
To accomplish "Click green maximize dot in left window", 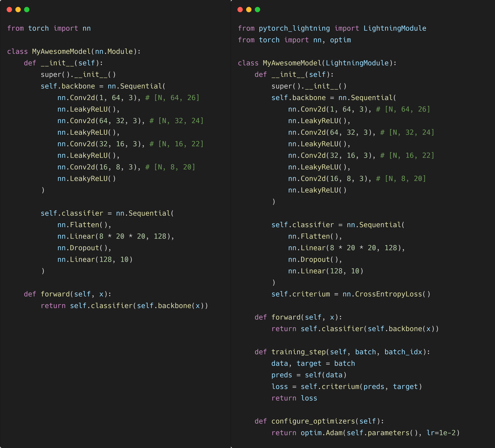I will (x=27, y=10).
